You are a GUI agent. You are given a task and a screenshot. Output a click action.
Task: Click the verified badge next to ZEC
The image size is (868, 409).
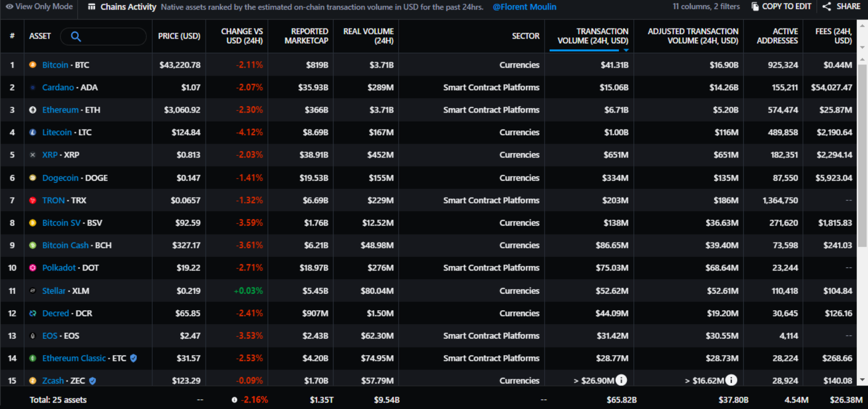point(93,381)
